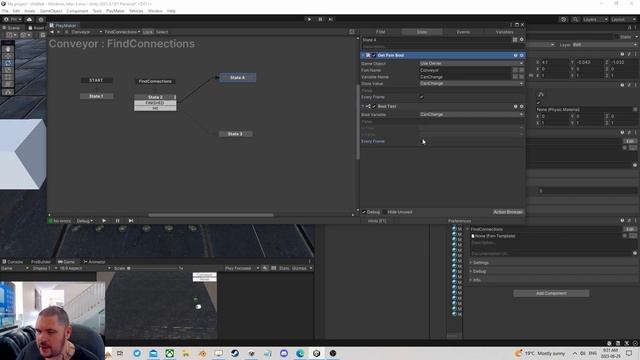640x360 pixels.
Task: Select the State 2 node in the graph
Action: [x=155, y=97]
